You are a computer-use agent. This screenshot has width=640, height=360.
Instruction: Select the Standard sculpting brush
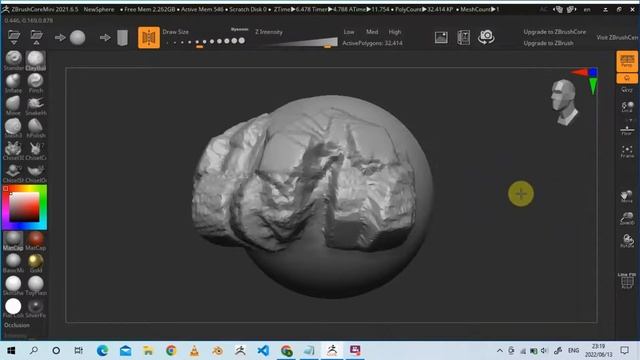pyautogui.click(x=13, y=61)
